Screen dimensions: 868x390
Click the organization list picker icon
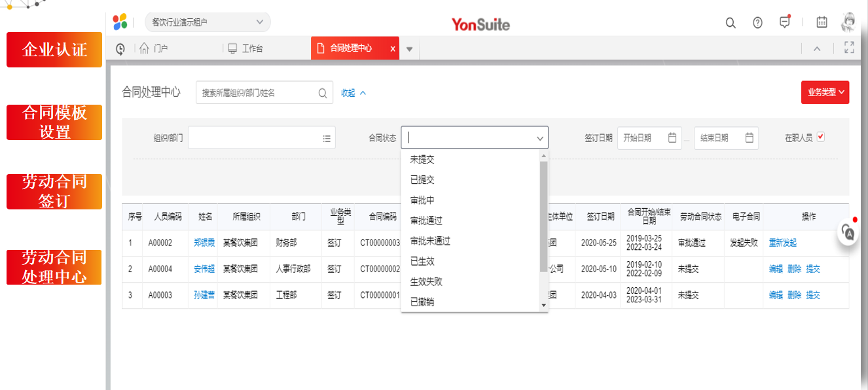(327, 138)
